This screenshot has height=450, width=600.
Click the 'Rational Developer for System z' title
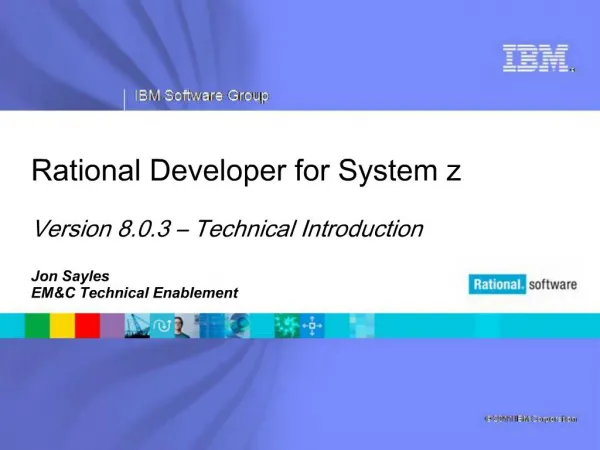(x=246, y=170)
